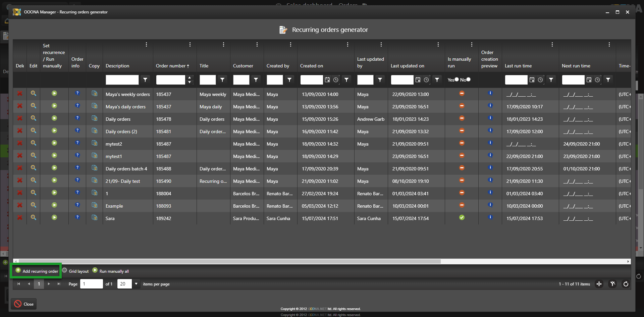
Task: Refresh the grid using the reload icon
Action: (x=626, y=284)
